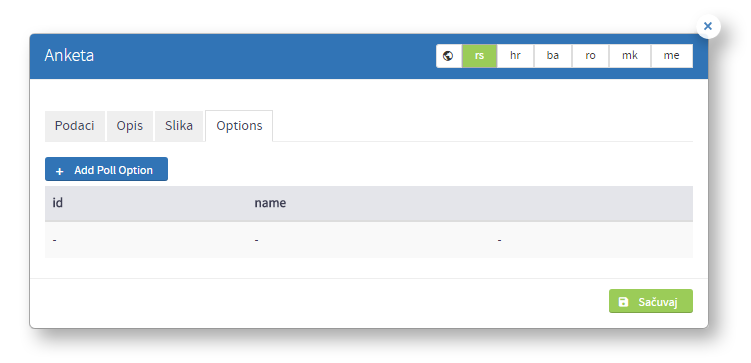Click Add Poll Option button
751x363 pixels.
coord(106,169)
